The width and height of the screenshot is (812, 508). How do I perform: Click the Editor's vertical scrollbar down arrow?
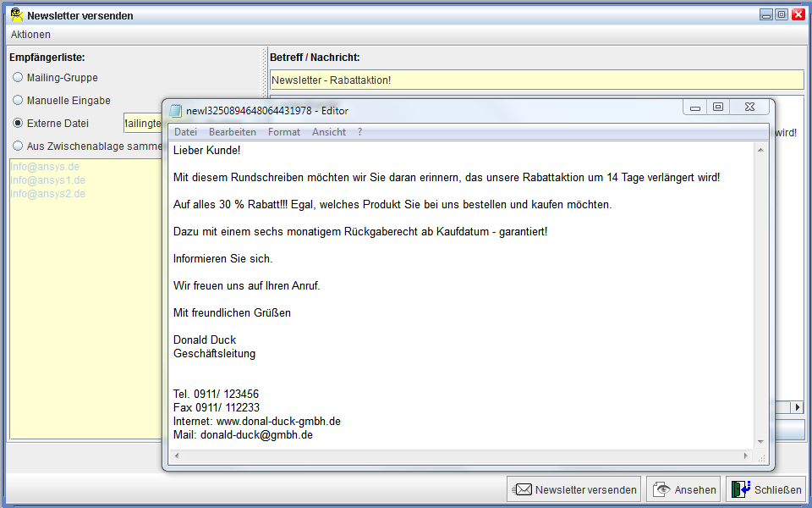coord(760,441)
